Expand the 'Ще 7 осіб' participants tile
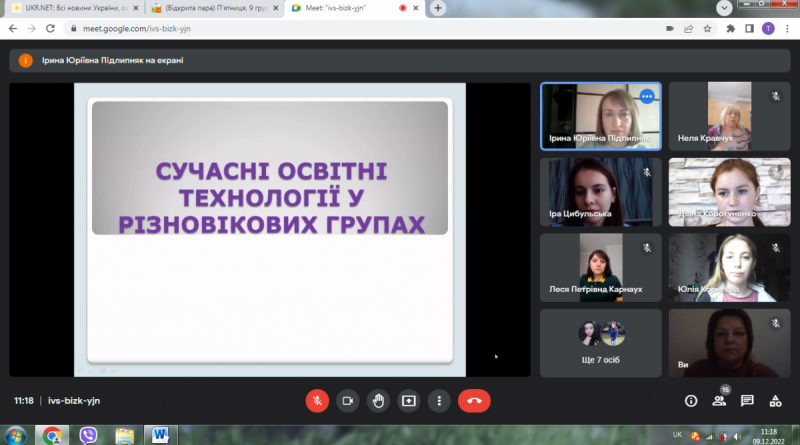The height and width of the screenshot is (445, 800). point(601,343)
